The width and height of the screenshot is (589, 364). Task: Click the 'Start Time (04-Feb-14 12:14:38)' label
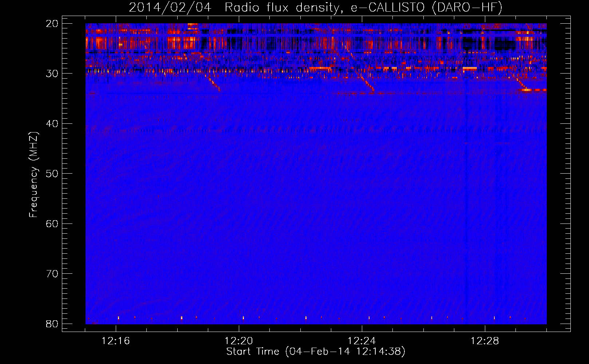[x=316, y=352]
